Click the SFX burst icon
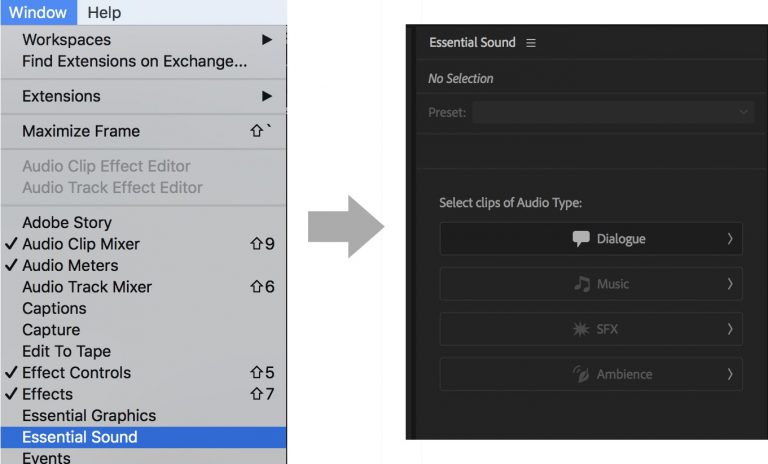The height and width of the screenshot is (464, 768). [581, 329]
